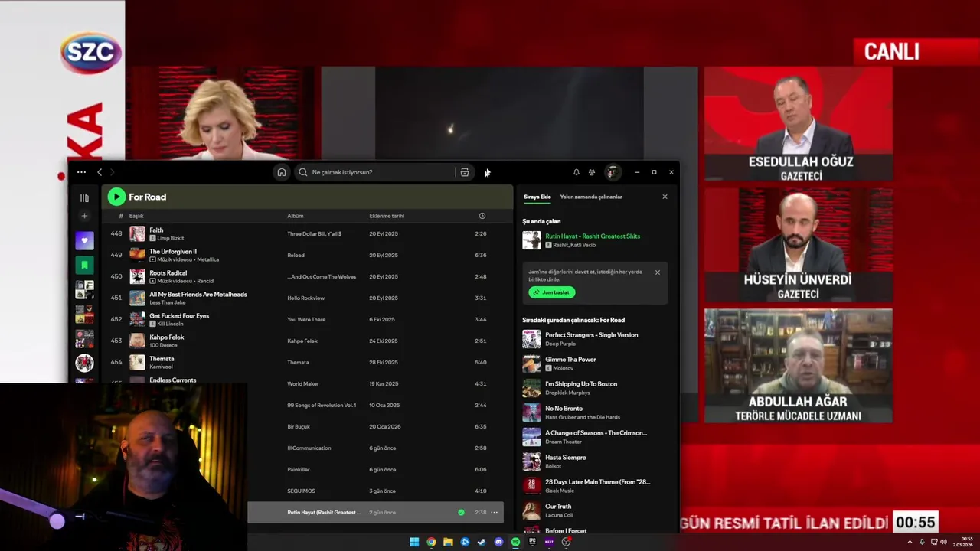The height and width of the screenshot is (551, 980).
Task: Click the now playing Rashit cover thumbnail
Action: tap(531, 240)
